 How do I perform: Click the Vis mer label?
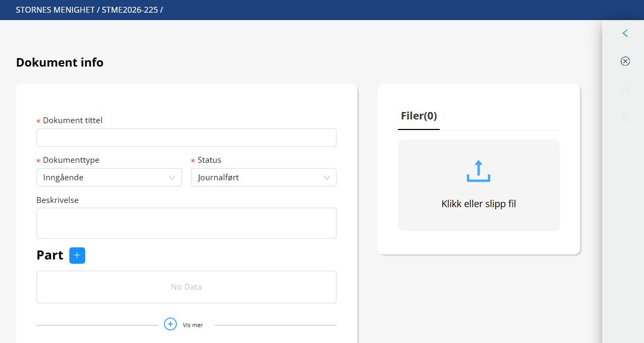tap(193, 325)
